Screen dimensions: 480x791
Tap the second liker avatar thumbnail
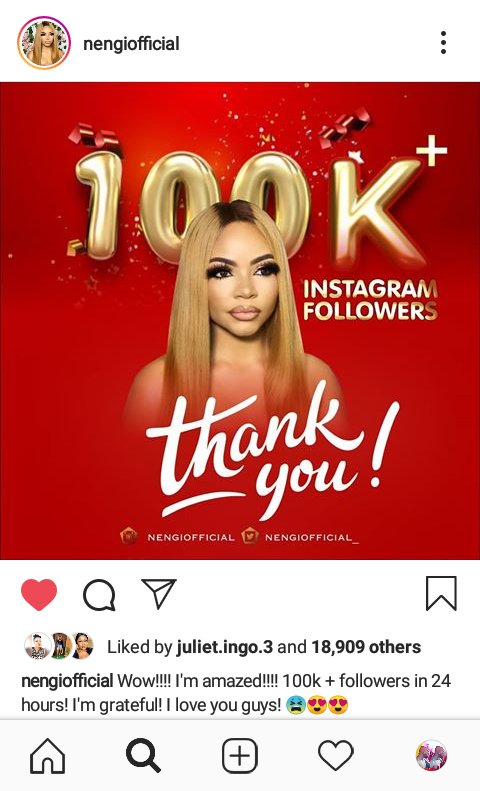[61, 646]
